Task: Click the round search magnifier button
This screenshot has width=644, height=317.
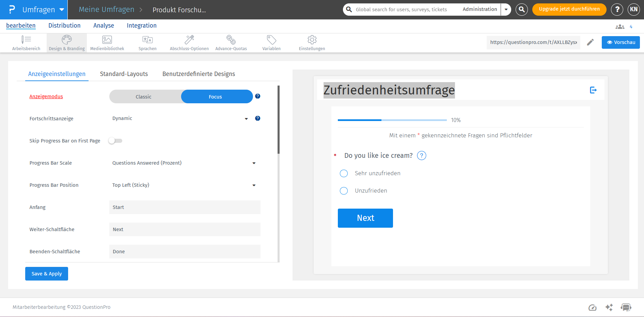Action: point(522,10)
